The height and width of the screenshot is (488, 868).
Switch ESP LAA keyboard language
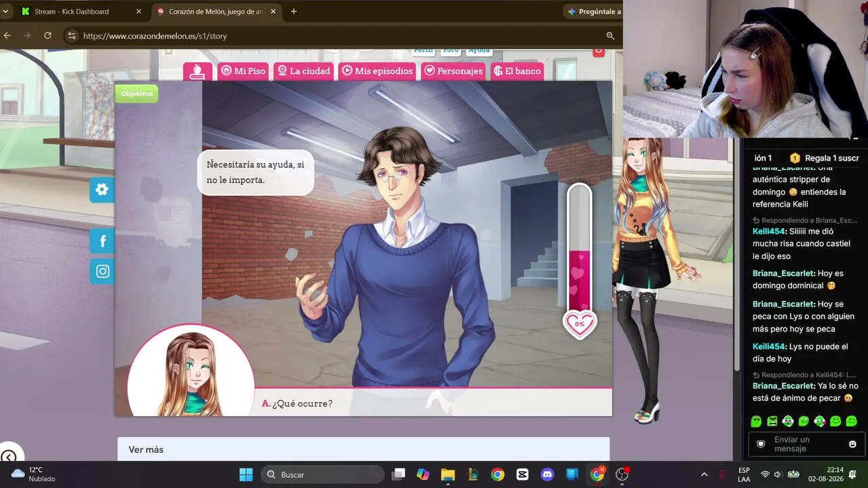744,474
